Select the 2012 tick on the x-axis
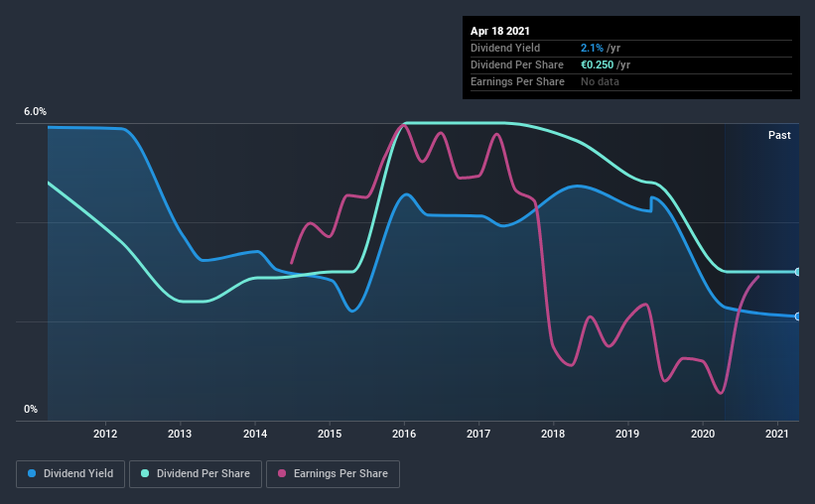815x504 pixels. pos(105,434)
